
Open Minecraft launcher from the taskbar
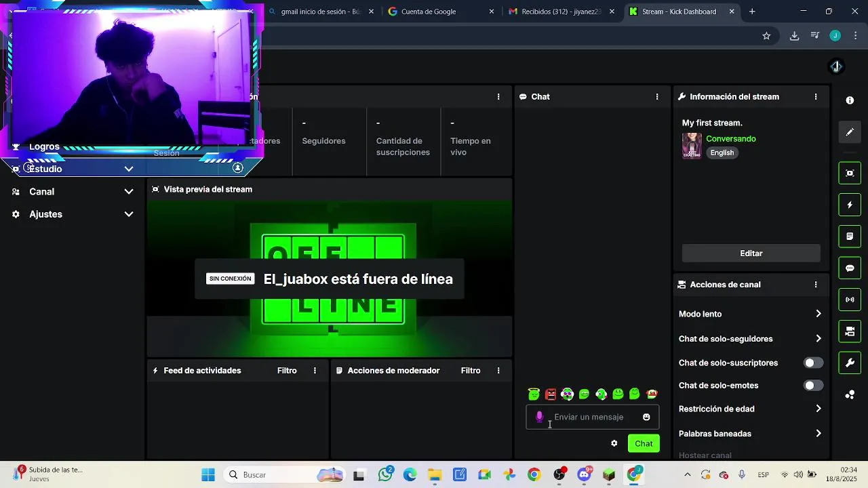(x=609, y=474)
